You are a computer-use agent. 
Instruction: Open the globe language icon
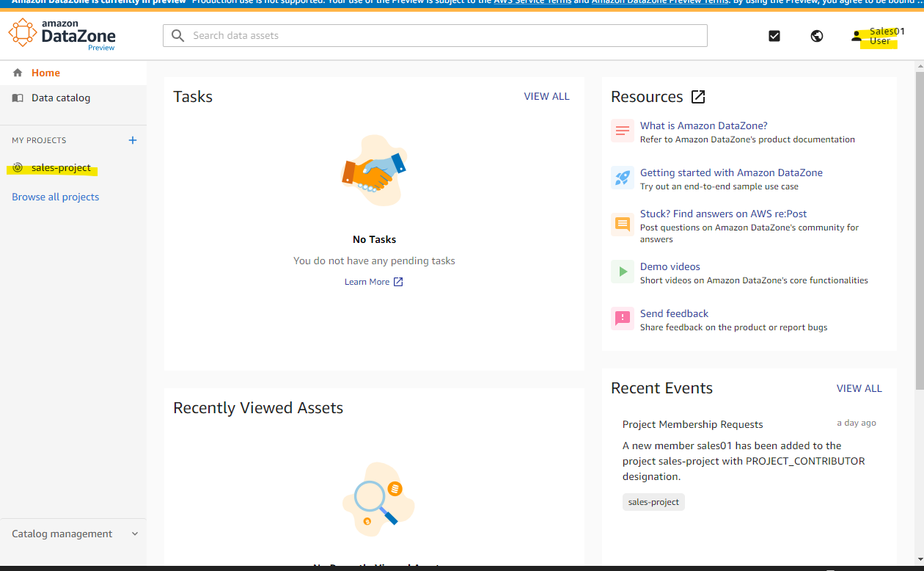pos(817,35)
